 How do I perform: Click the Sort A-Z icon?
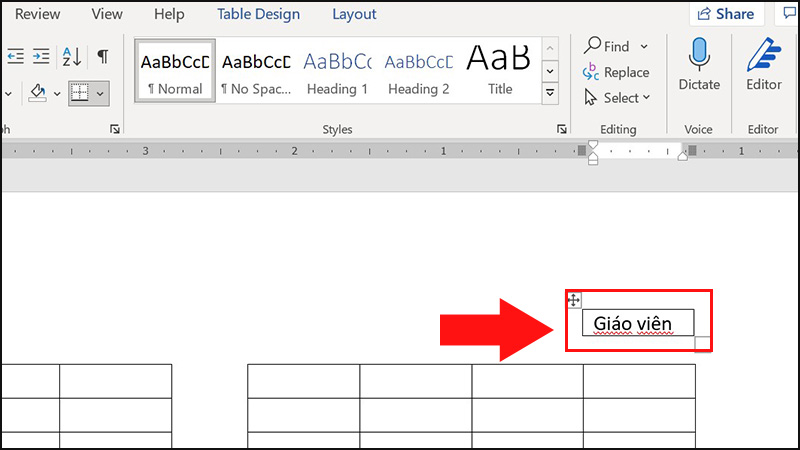72,56
